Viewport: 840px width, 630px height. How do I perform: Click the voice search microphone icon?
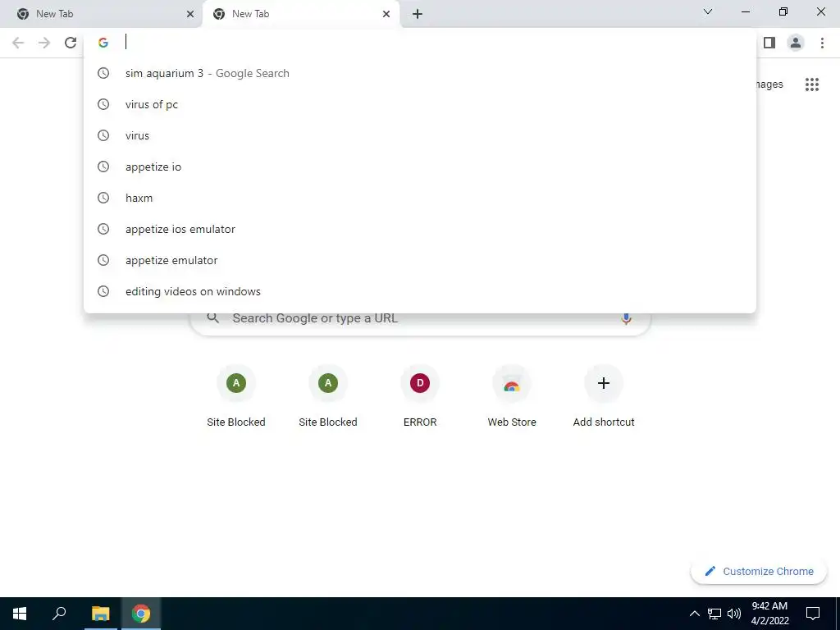(x=626, y=318)
